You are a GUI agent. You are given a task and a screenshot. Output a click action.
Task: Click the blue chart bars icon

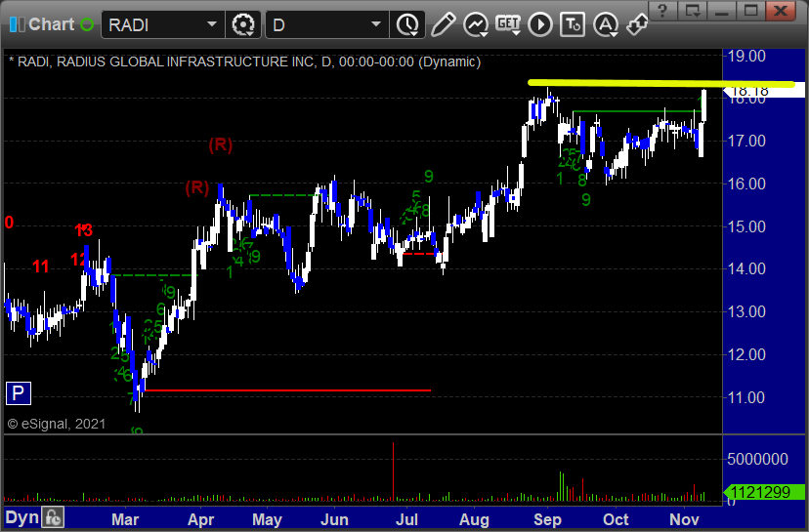[17, 24]
